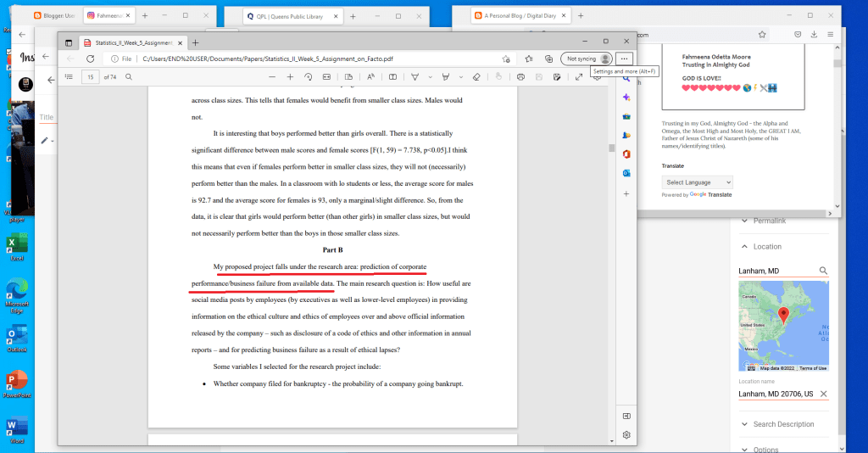Image resolution: width=868 pixels, height=453 pixels.
Task: Click the zoom out minus icon
Action: [x=272, y=76]
